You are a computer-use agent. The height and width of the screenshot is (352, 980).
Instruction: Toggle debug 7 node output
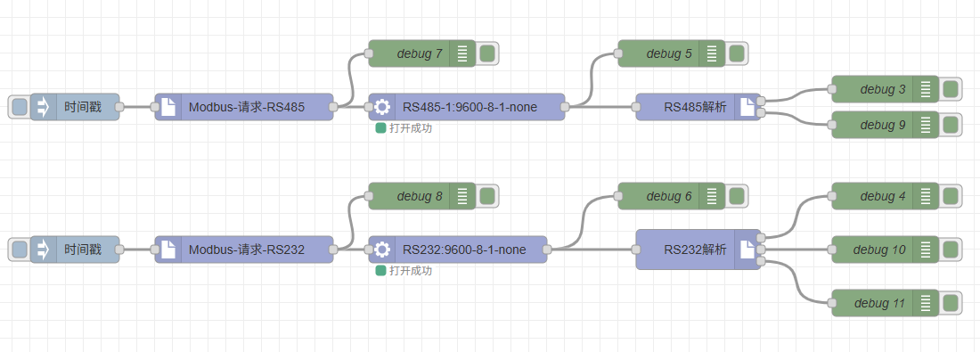[x=486, y=53]
